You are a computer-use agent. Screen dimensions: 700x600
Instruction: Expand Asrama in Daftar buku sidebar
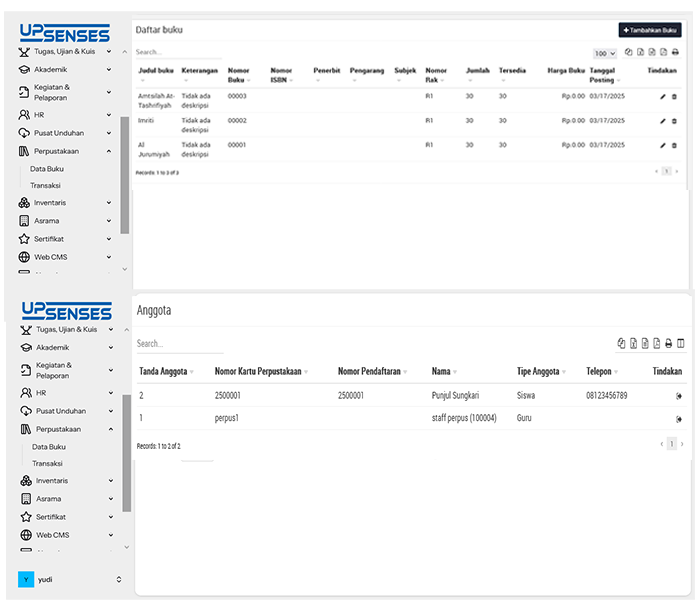109,221
